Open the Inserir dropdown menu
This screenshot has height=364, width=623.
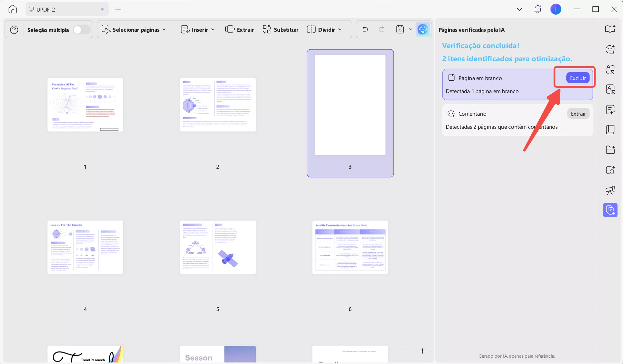click(198, 30)
